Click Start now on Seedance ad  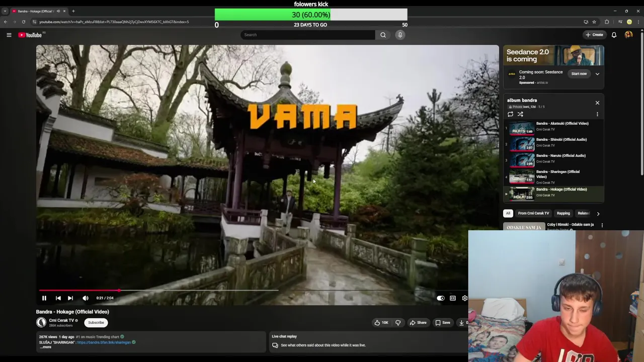579,74
